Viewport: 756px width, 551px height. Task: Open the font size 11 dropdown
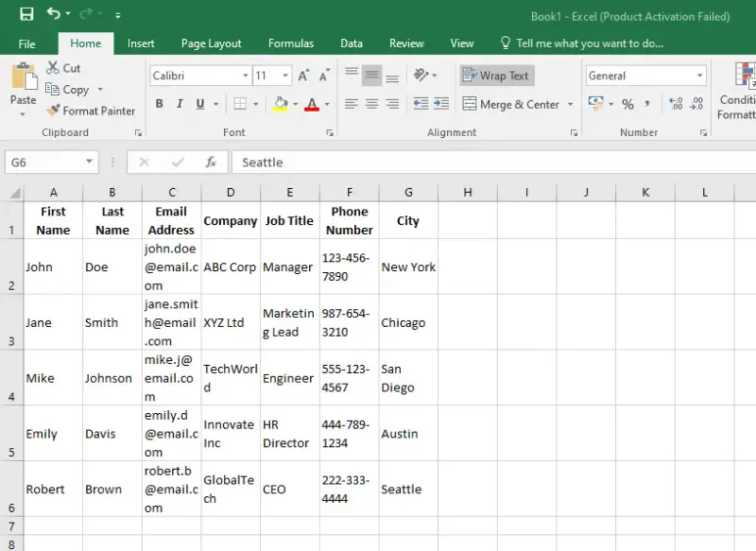coord(285,76)
